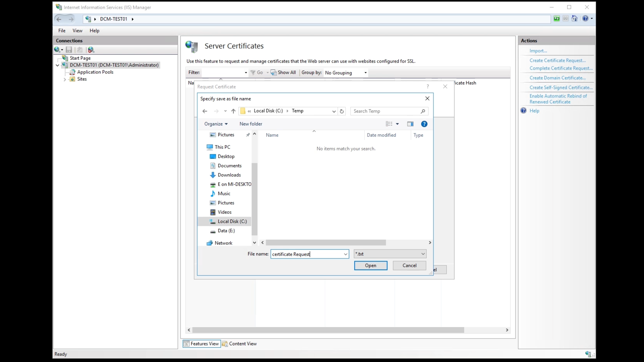Image resolution: width=644 pixels, height=362 pixels.
Task: Click the Help icon in Actions pane
Action: (x=524, y=111)
